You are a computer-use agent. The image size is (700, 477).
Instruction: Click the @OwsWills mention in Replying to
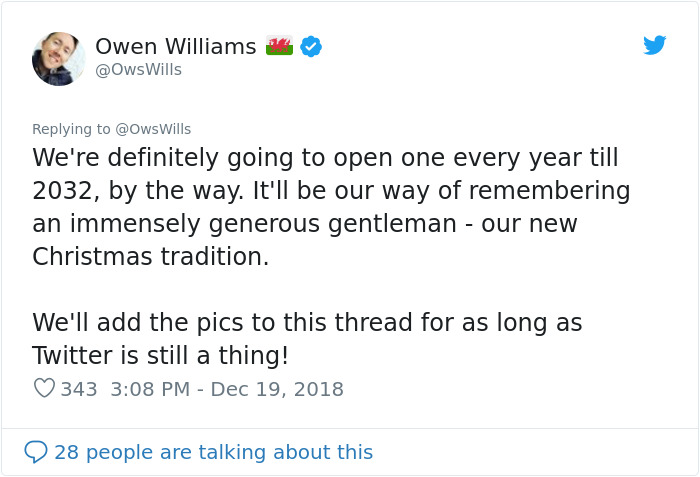point(153,129)
